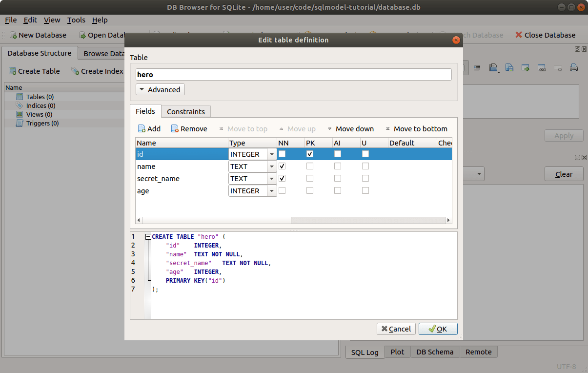Open the Create Table tool
The image size is (588, 373).
(34, 71)
